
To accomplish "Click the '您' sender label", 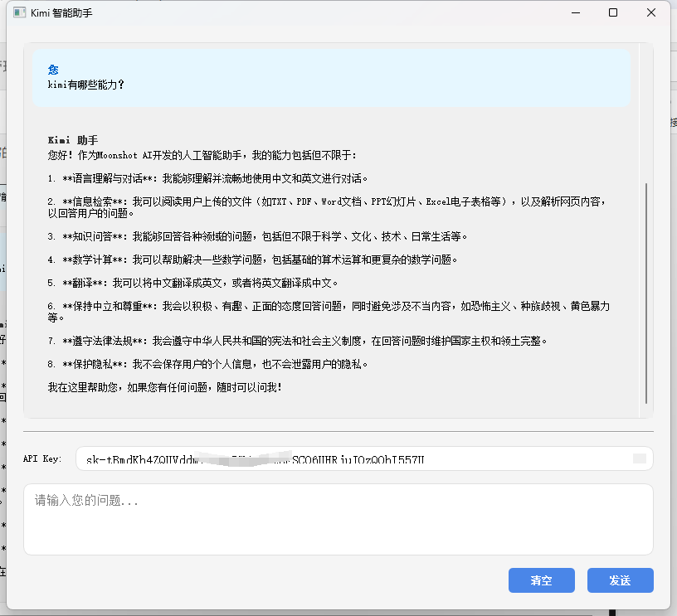I will pos(53,70).
